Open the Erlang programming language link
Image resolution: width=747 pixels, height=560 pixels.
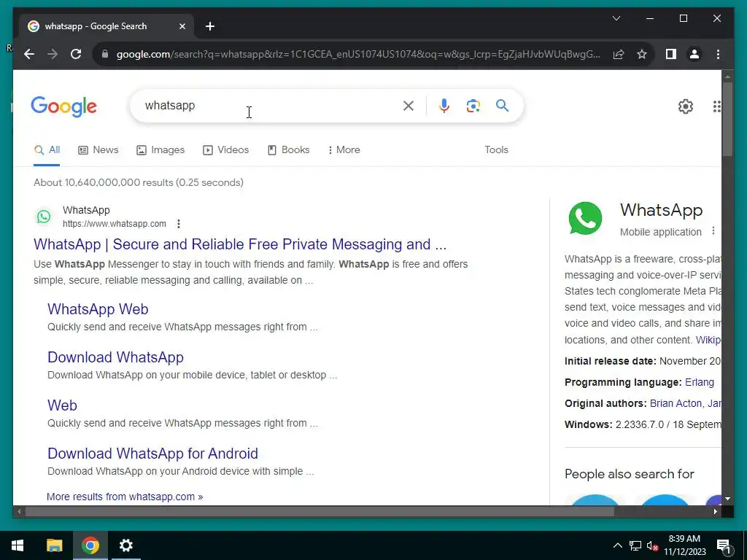coord(700,382)
